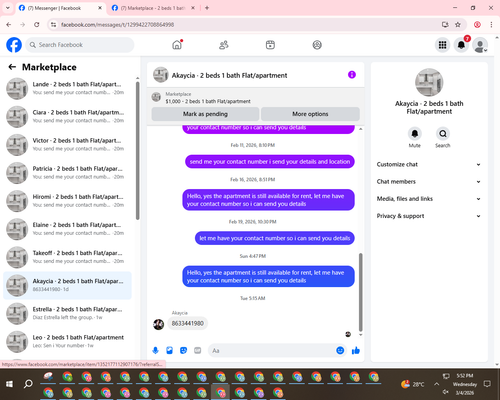Focus the Search Facebook field
The height and width of the screenshot is (400, 500).
(80, 45)
